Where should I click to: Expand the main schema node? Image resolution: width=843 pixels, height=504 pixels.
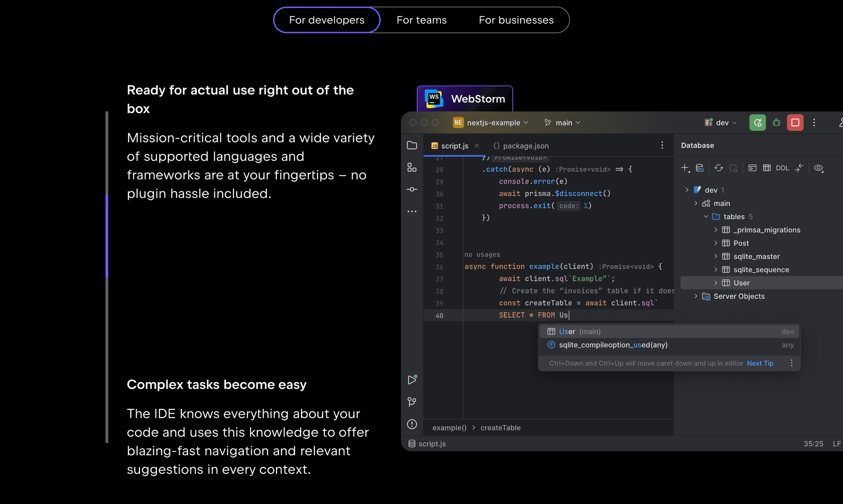point(696,204)
